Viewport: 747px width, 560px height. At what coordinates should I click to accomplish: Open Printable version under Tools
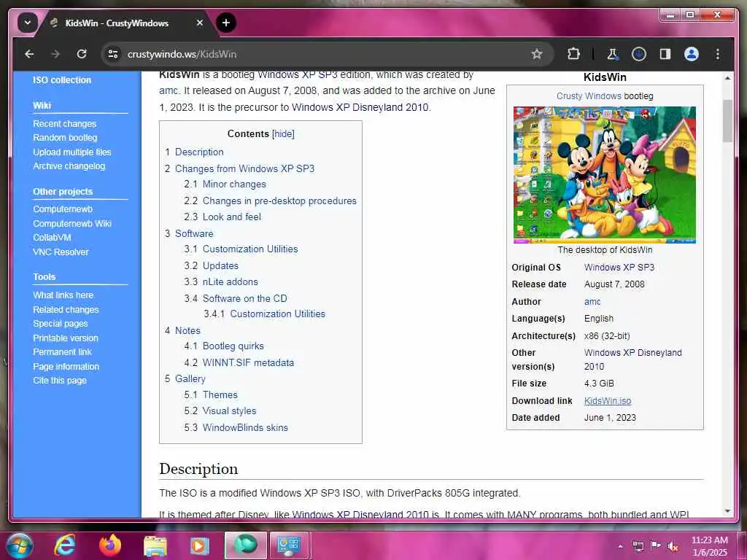tap(66, 338)
